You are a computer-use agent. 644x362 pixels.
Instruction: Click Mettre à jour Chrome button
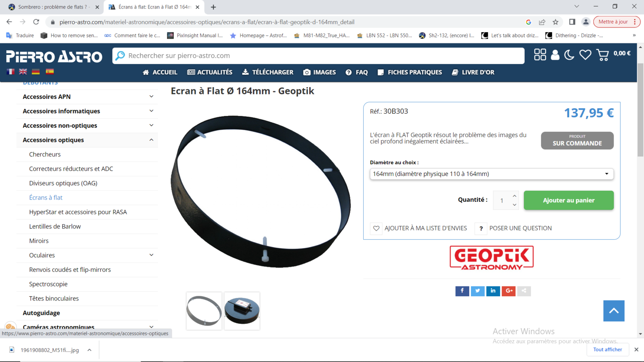(617, 22)
